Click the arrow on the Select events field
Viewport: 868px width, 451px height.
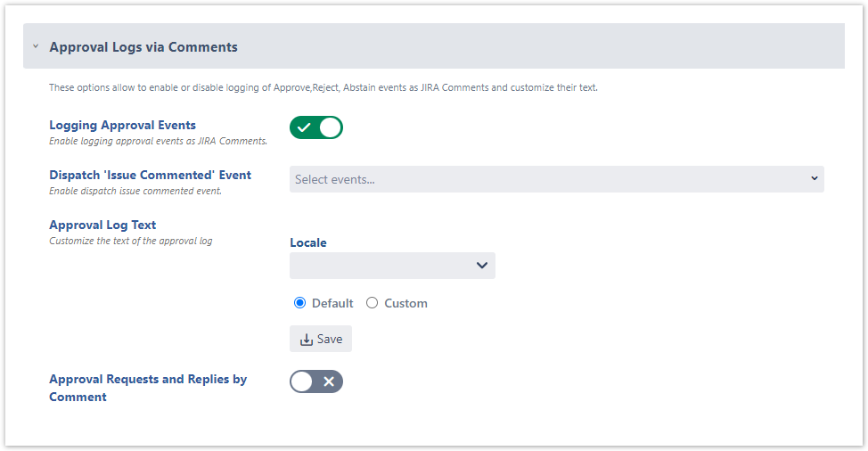tap(814, 178)
